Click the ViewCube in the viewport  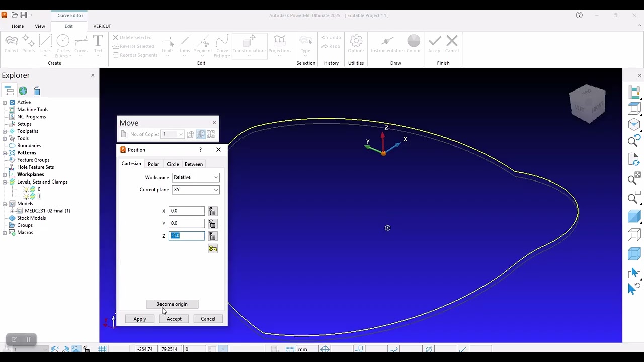(588, 104)
